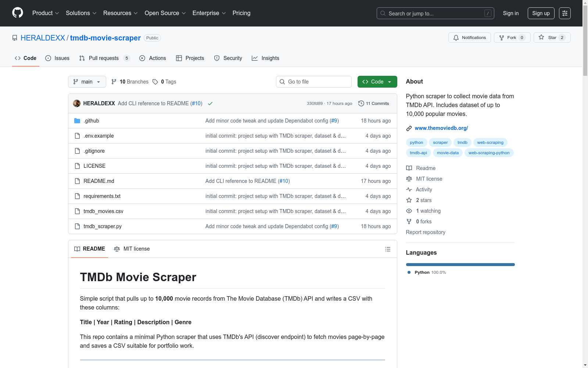Viewport: 588px width, 368px height.
Task: Click the branch icon beside 10 Branches
Action: tap(114, 82)
